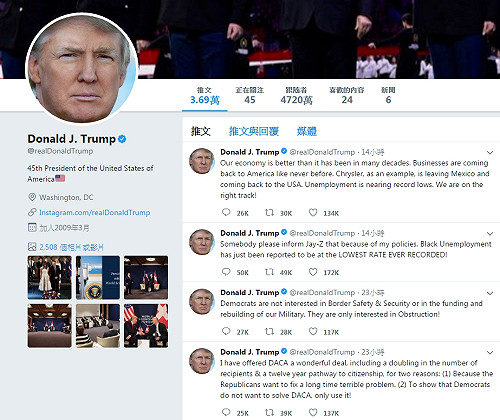The image size is (500, 420).
Task: Expand options chevron on the economy tweet
Action: (x=490, y=153)
